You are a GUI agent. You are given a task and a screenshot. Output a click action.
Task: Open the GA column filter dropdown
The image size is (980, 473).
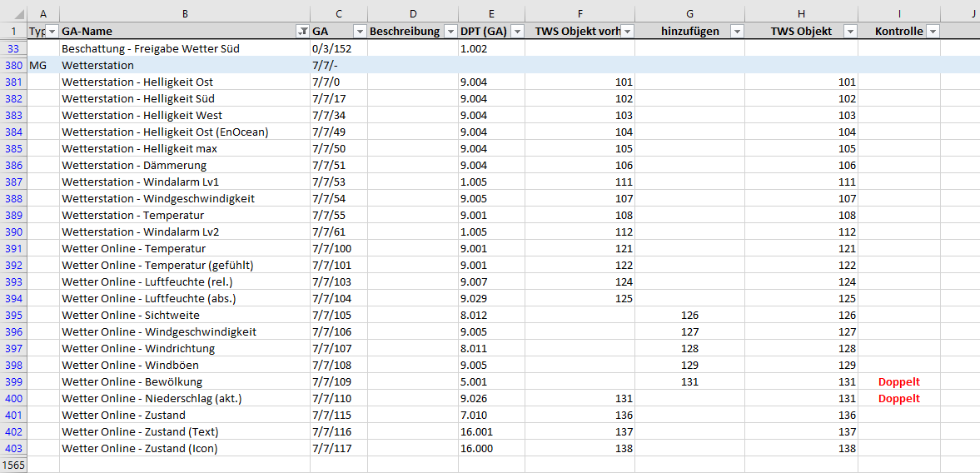(360, 32)
